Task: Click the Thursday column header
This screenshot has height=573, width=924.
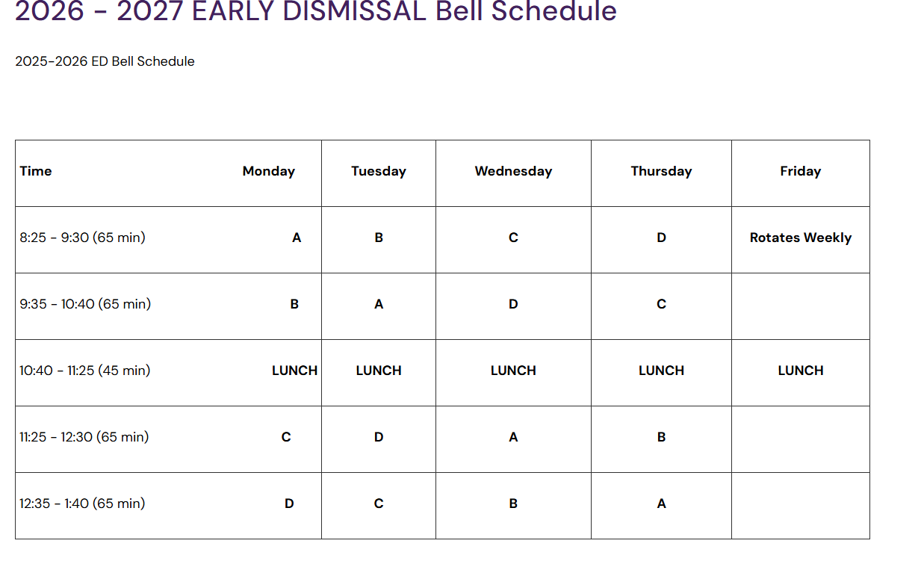Action: tap(661, 171)
